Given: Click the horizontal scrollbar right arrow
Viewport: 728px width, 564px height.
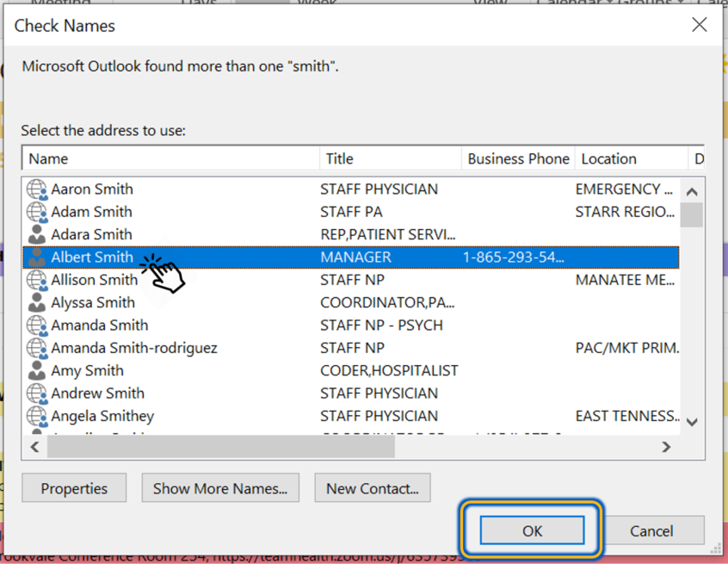Looking at the screenshot, I should tap(666, 447).
